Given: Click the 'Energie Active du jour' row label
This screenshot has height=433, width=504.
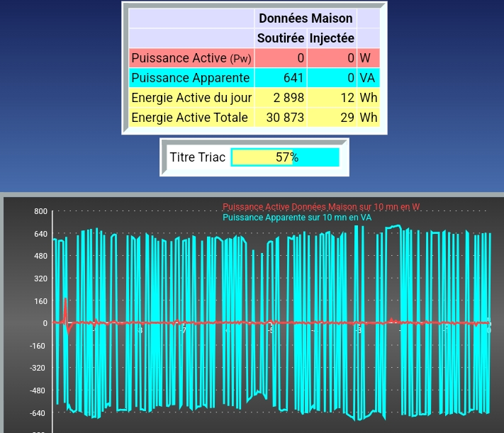Looking at the screenshot, I should point(191,98).
